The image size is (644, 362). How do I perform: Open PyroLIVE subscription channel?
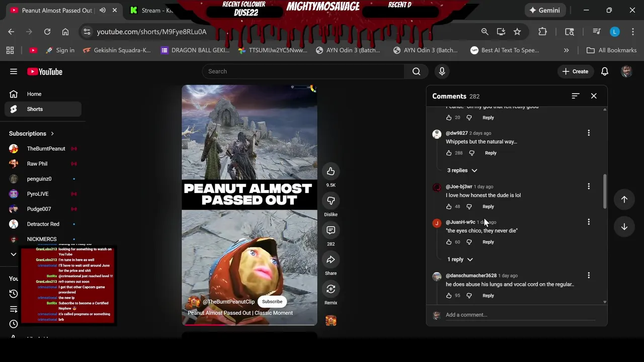43,194
